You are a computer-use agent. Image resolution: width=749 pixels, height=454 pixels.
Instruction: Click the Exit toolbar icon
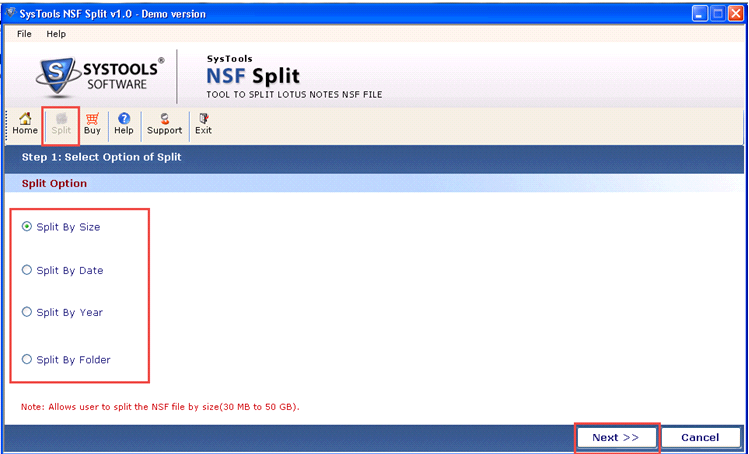203,124
